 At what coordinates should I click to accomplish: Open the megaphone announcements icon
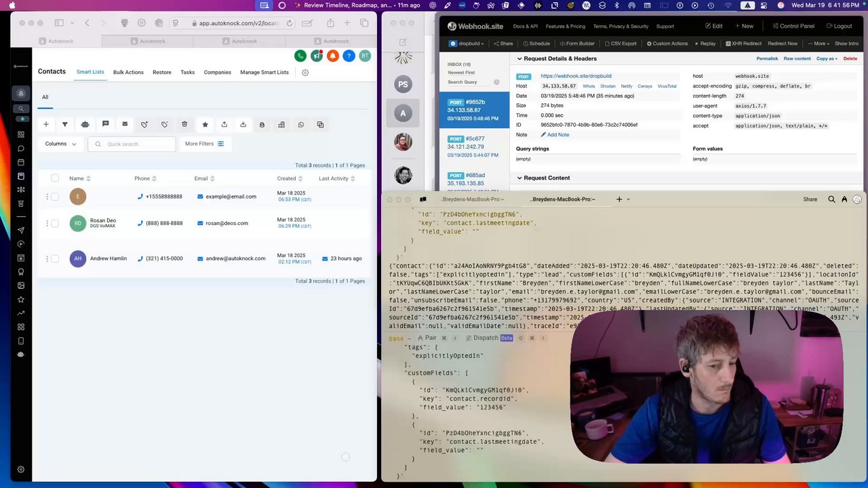(x=316, y=56)
